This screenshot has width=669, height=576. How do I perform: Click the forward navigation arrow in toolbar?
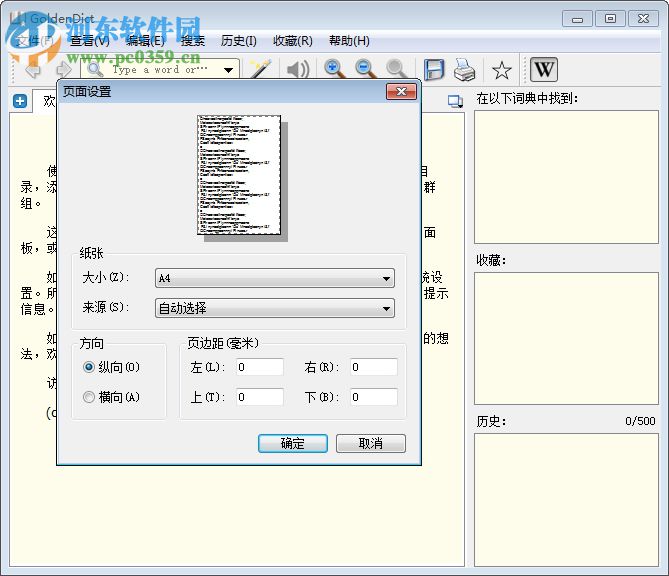[64, 70]
